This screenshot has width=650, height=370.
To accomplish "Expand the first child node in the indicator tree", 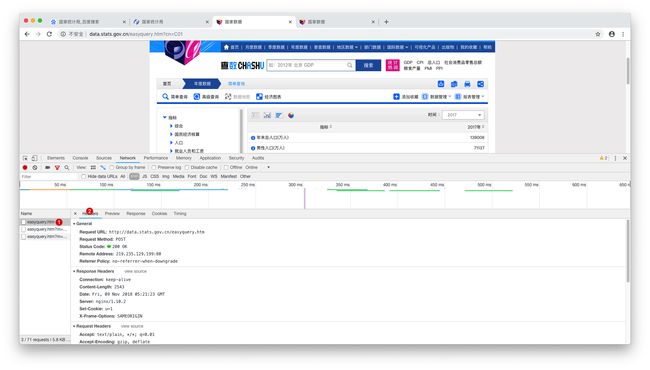I will pos(171,126).
